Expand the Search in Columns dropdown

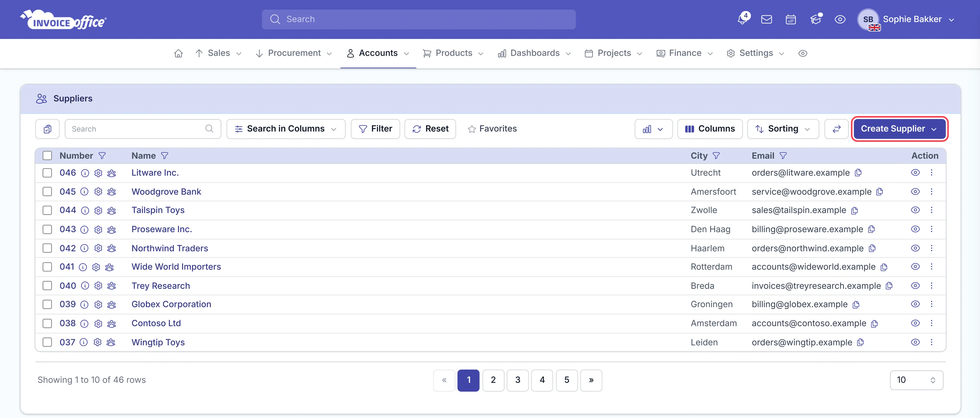(x=286, y=129)
